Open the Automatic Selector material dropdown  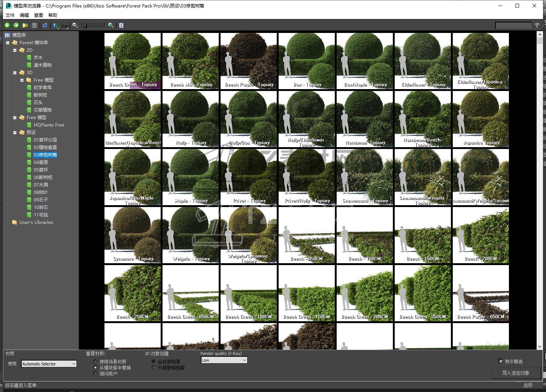(49, 364)
